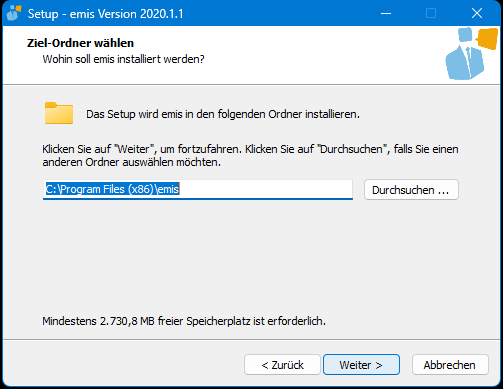Image resolution: width=503 pixels, height=389 pixels.
Task: Click the Weiter button to continue
Action: 361,365
